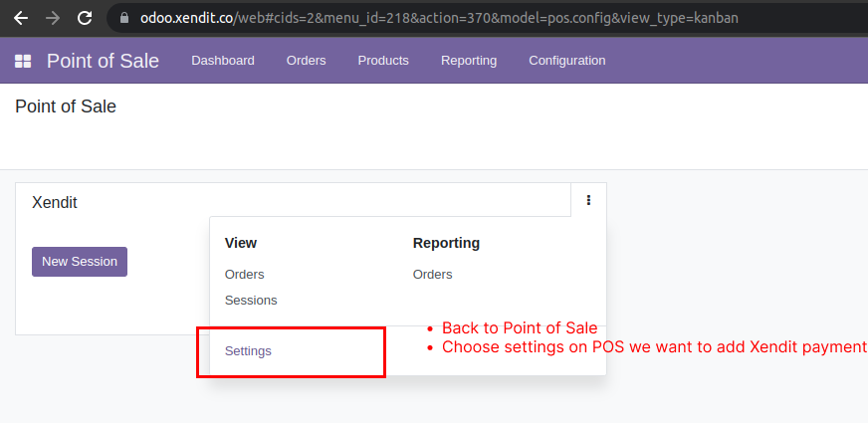Click the padlock site info icon
Image resolution: width=868 pixels, height=423 pixels.
[124, 18]
